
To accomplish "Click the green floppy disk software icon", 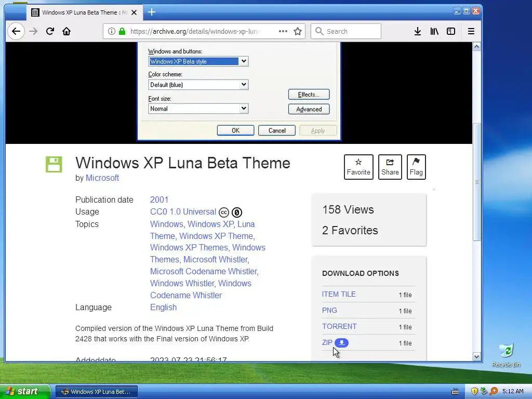I will [54, 165].
